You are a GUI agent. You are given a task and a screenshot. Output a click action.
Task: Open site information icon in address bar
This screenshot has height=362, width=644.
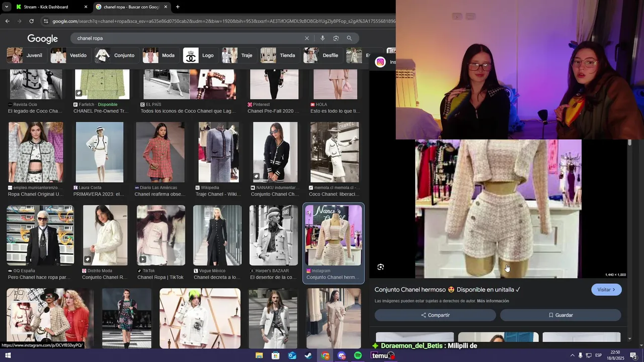tap(46, 21)
